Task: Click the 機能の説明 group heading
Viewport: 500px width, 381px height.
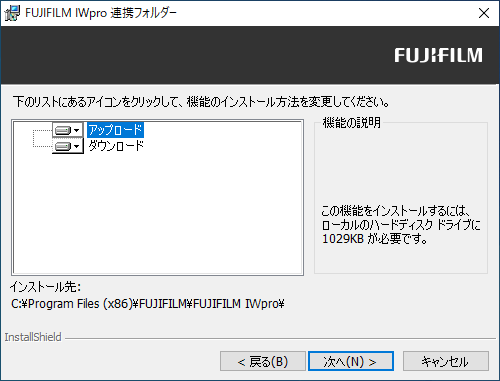Action: (351, 123)
